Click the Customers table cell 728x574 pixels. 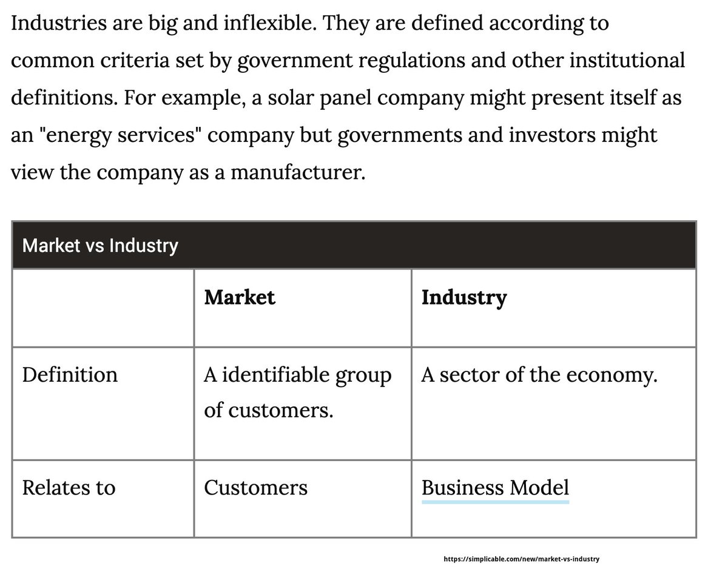(x=255, y=488)
